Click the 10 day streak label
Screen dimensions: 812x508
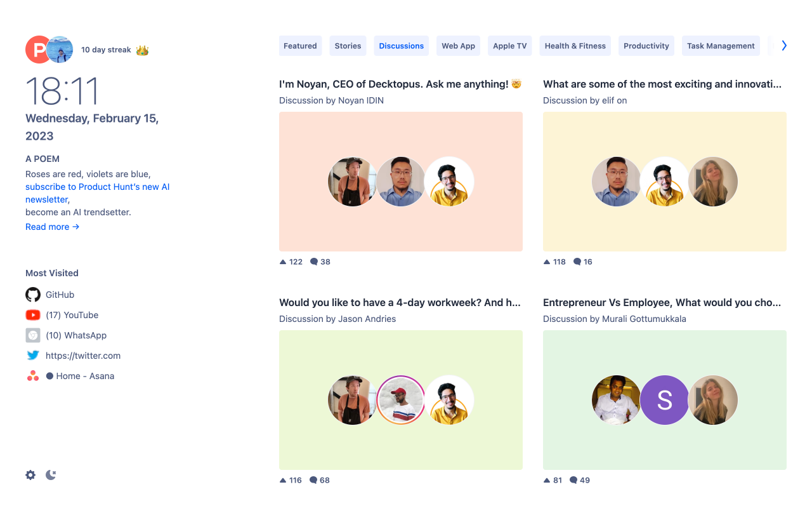click(106, 50)
